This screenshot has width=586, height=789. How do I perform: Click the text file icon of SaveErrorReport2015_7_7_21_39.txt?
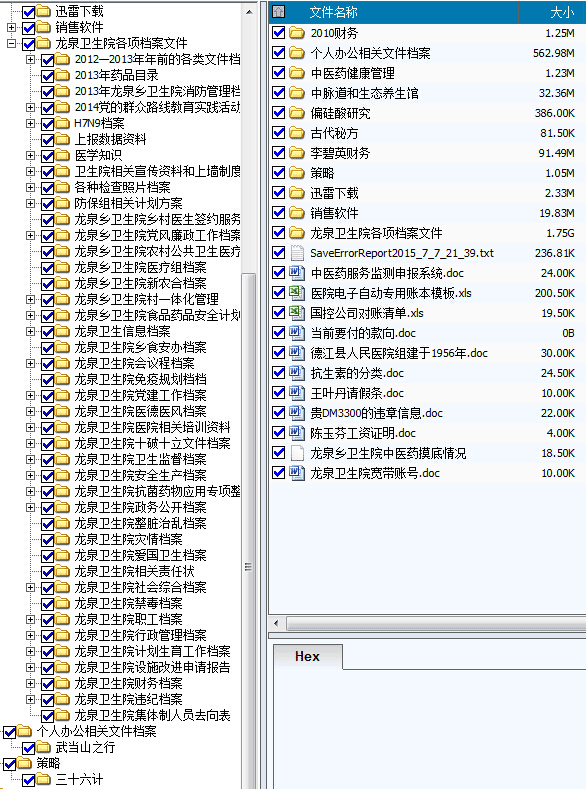(x=297, y=253)
